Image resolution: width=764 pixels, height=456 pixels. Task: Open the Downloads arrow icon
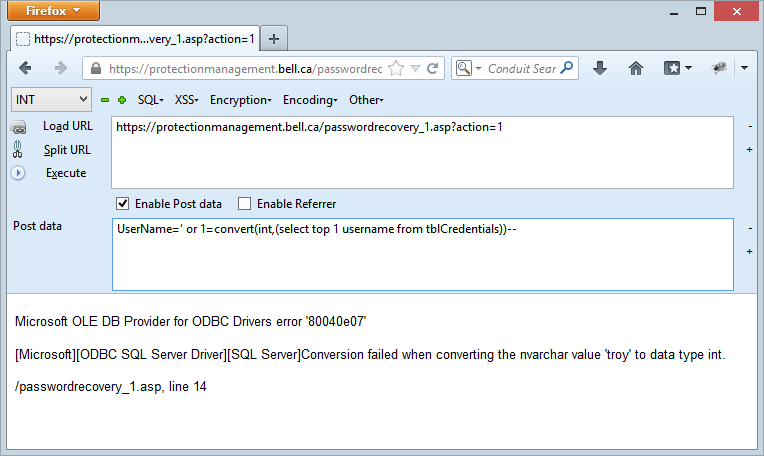600,68
